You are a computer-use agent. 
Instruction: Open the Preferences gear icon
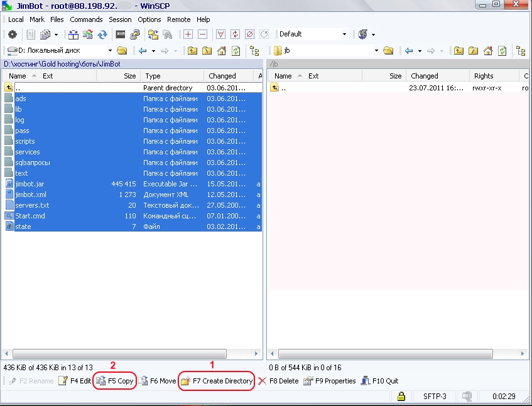point(13,35)
